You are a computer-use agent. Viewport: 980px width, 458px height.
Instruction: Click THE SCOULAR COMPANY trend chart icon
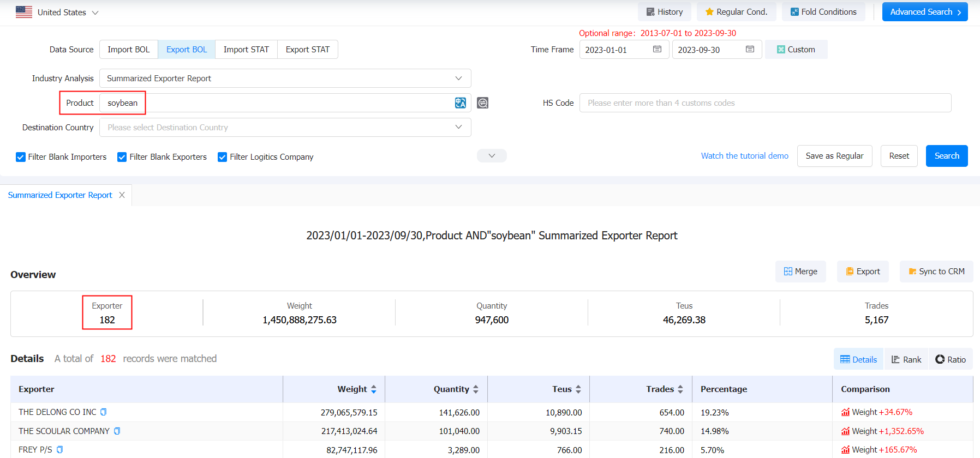pyautogui.click(x=845, y=431)
